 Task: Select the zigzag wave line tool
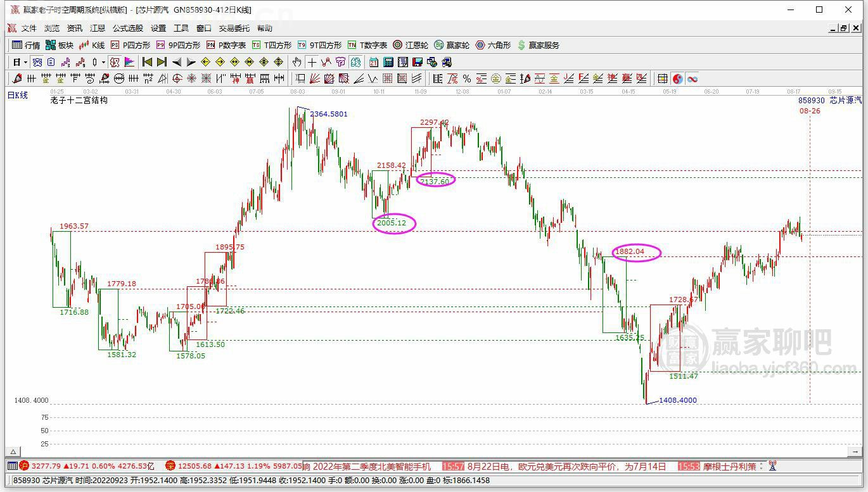373,79
